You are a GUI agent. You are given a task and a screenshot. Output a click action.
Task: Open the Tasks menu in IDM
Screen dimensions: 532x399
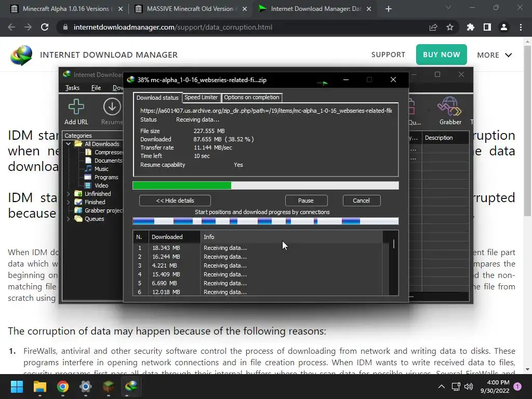click(x=72, y=88)
